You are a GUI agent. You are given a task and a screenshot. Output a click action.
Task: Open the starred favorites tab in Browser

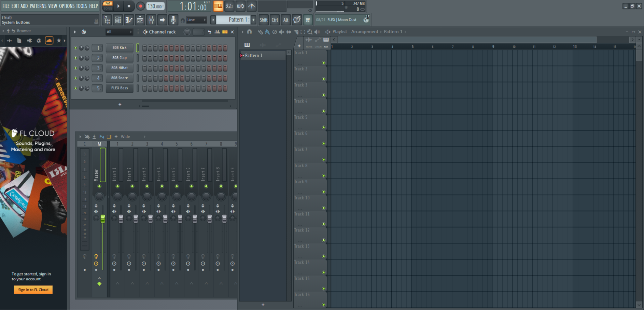[59, 41]
